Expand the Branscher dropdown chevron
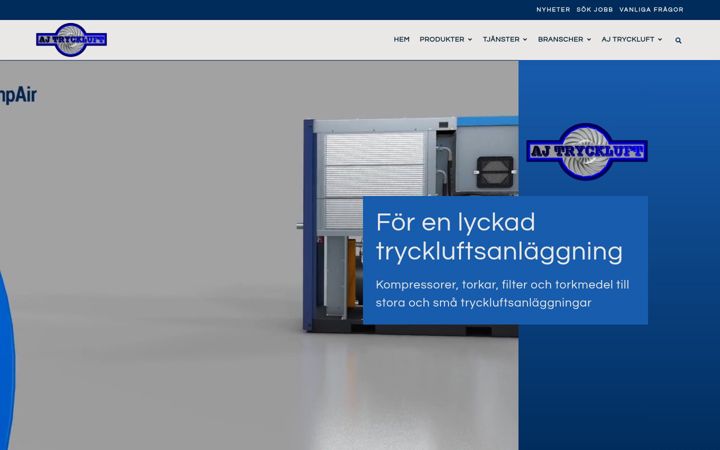The height and width of the screenshot is (450, 720). [x=589, y=39]
